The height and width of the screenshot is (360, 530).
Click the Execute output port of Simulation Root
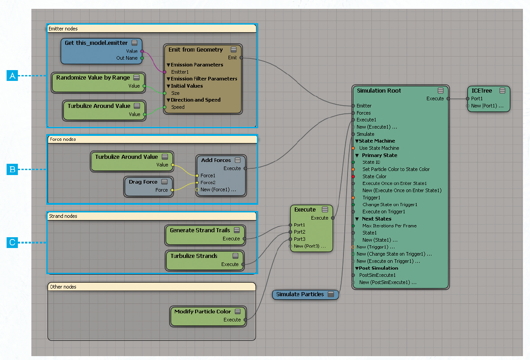coord(448,99)
